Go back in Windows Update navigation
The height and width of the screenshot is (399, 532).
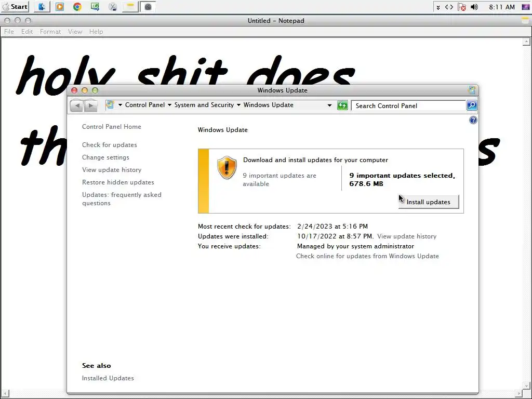coord(77,105)
